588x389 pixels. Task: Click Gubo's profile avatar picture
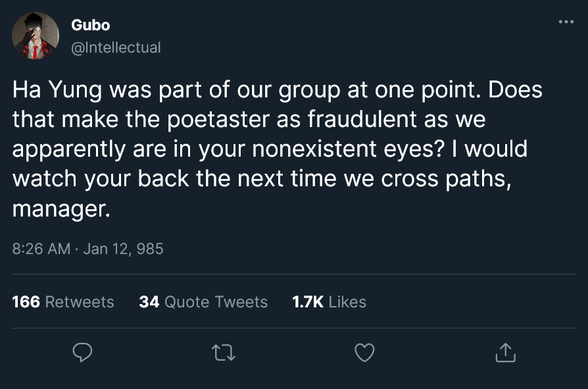36,36
